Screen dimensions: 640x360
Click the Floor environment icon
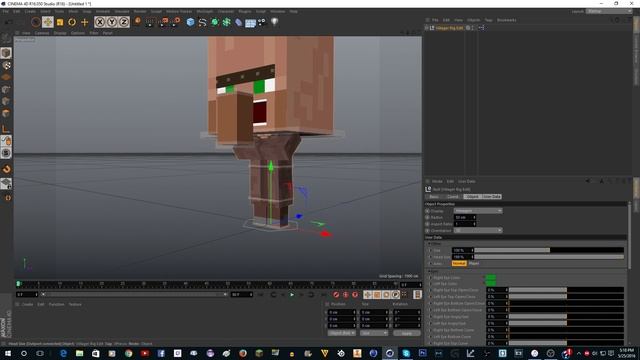coord(250,22)
